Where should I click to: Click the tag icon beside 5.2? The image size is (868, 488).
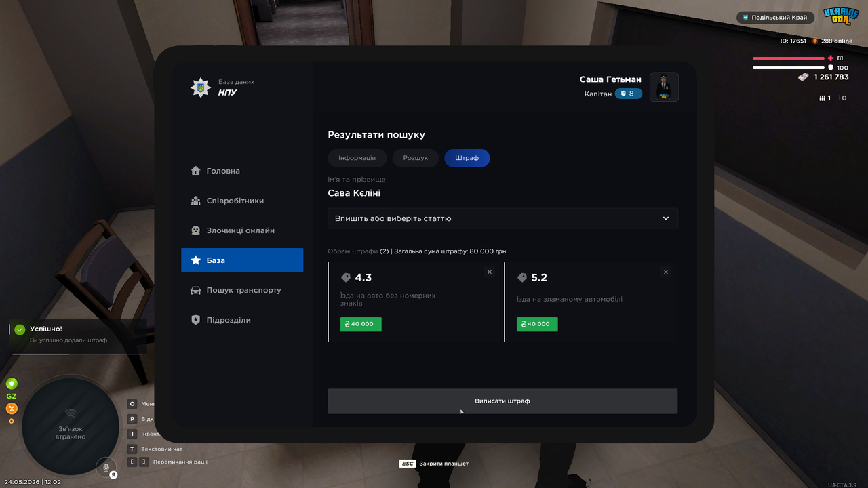[x=522, y=278]
